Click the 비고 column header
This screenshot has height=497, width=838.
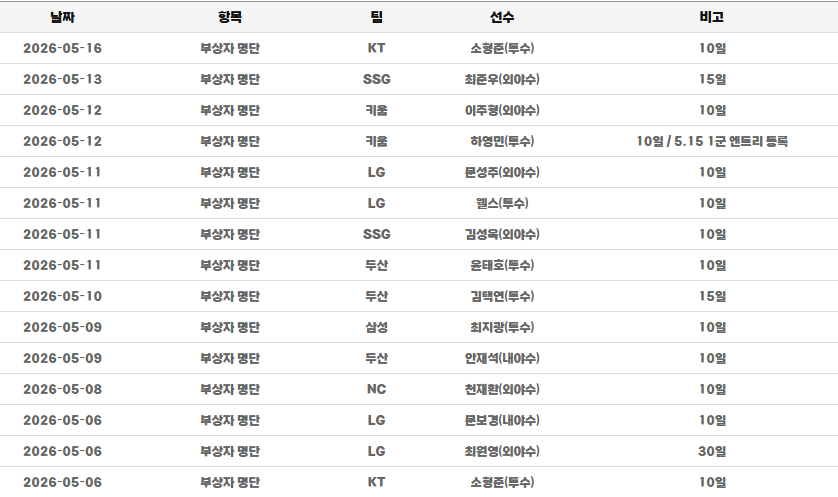click(x=712, y=17)
